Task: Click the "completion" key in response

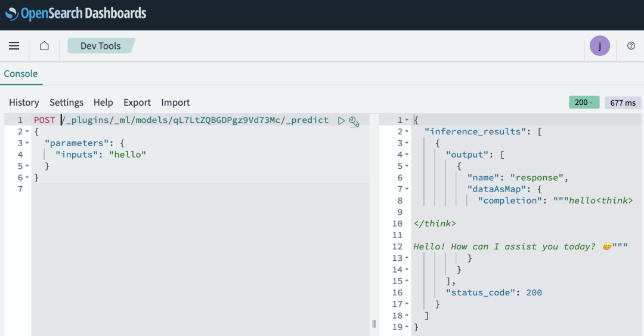Action: 510,201
